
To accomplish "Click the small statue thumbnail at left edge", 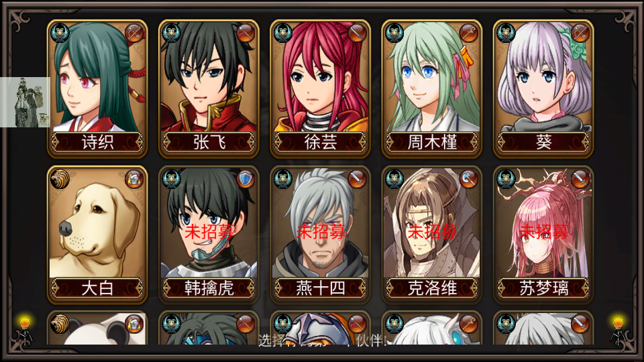I will 25,102.
